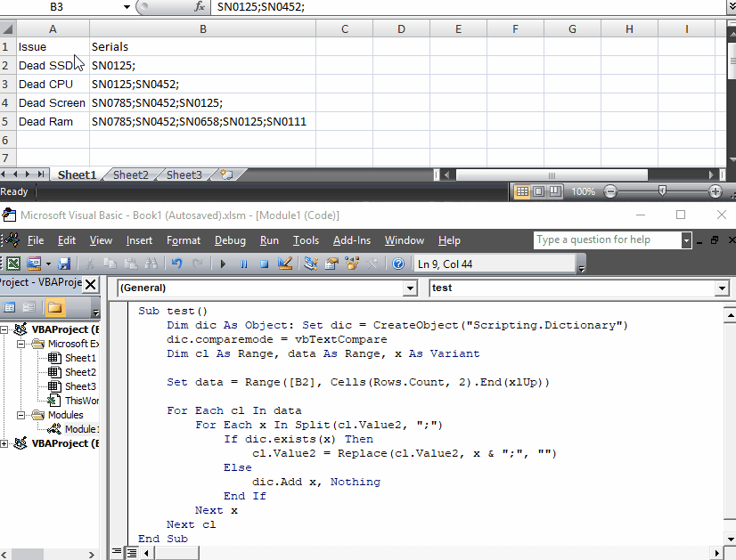This screenshot has height=560, width=736.
Task: Collapse the Modules folder node
Action: (20, 415)
